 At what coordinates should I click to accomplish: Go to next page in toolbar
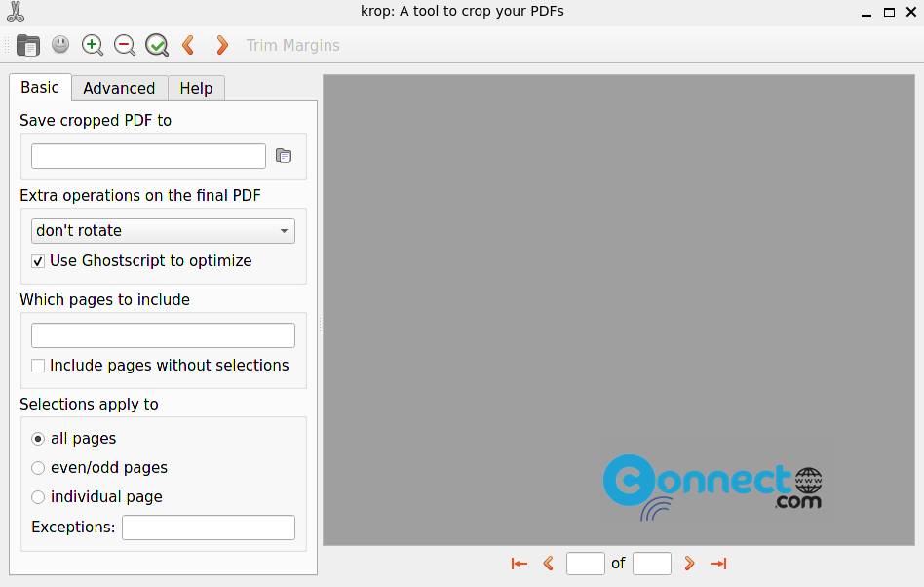click(221, 45)
